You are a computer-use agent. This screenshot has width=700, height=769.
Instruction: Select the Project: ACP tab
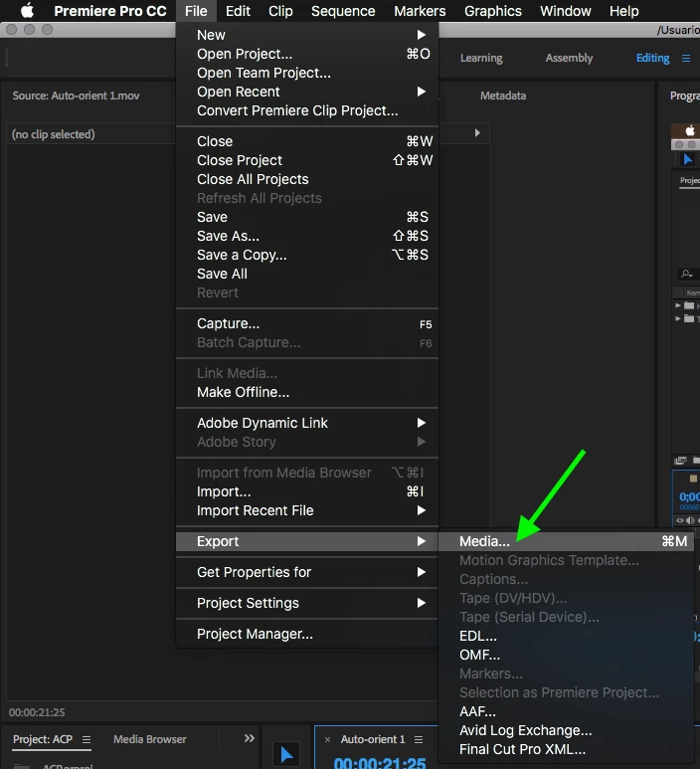coord(43,739)
